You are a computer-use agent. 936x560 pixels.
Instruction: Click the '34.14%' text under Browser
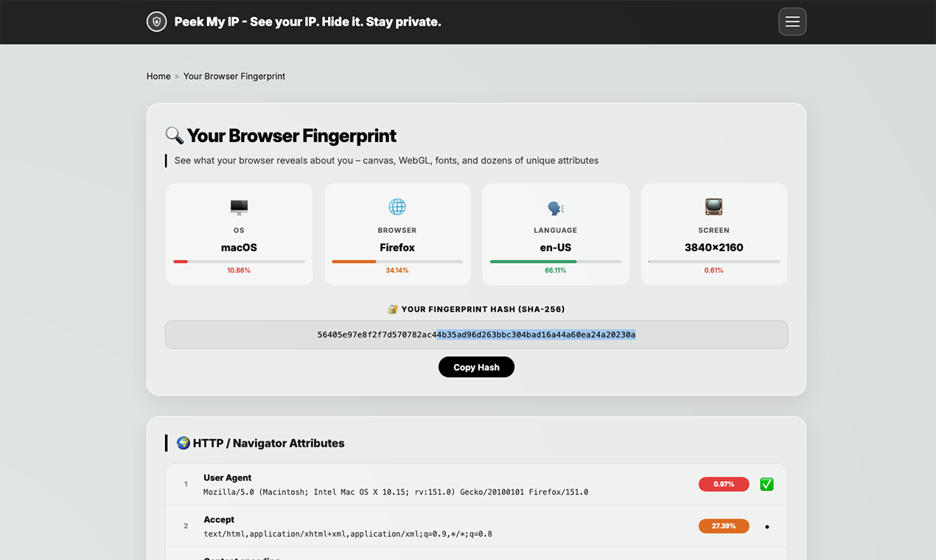(x=397, y=270)
